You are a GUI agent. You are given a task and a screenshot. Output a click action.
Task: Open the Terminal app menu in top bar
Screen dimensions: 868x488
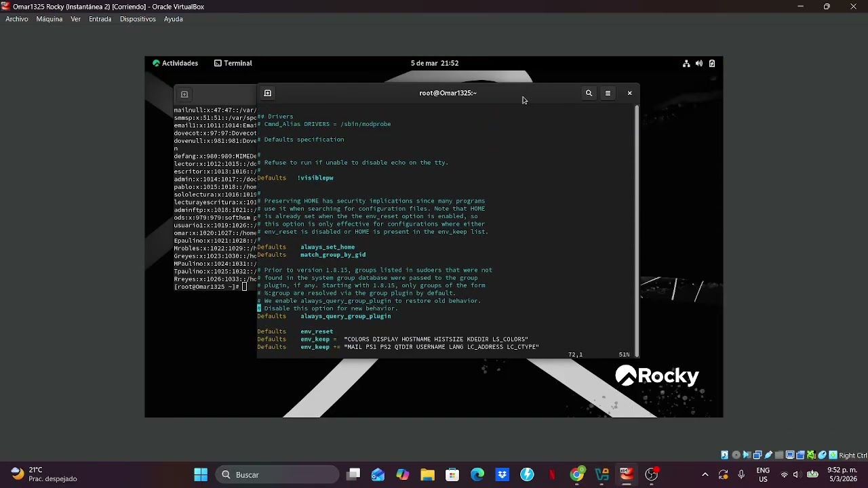[233, 63]
